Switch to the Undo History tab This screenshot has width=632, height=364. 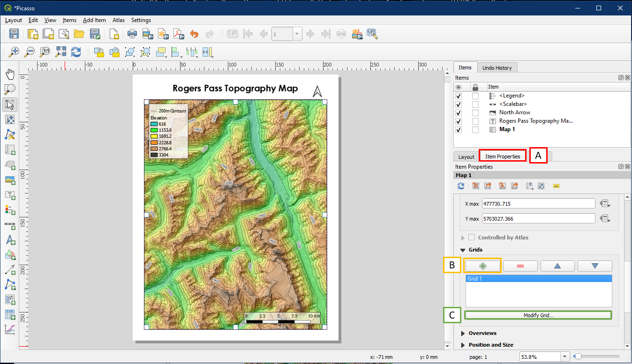point(497,68)
